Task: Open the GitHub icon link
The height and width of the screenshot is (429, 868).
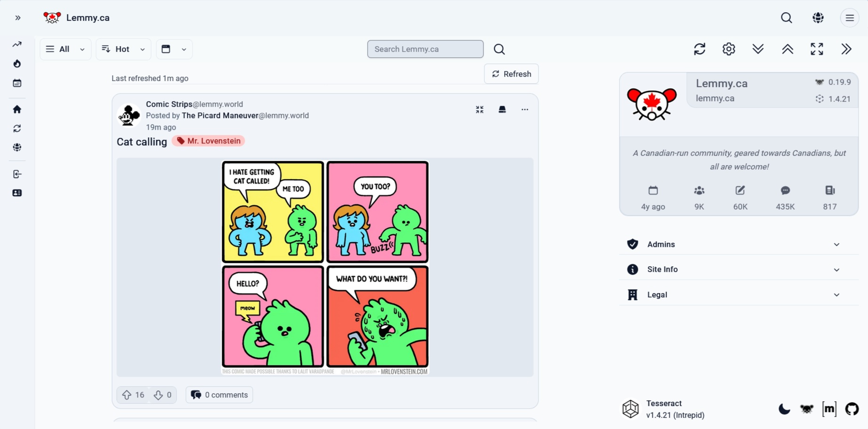Action: (x=852, y=409)
